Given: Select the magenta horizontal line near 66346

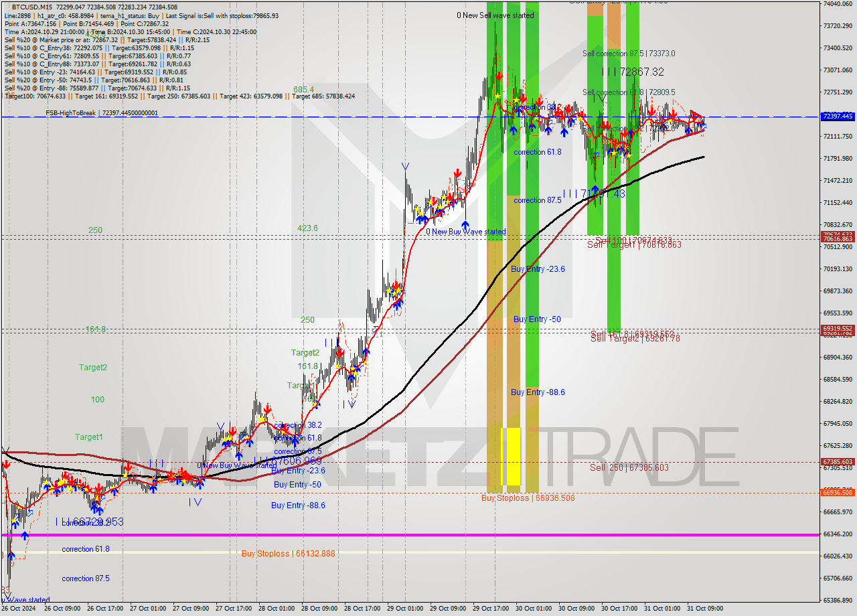Looking at the screenshot, I should (x=410, y=534).
